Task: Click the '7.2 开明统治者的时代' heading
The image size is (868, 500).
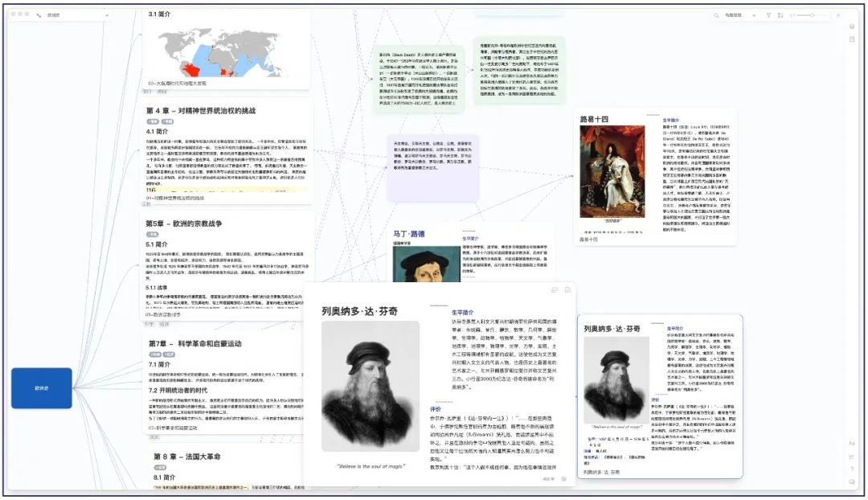Action: coord(178,391)
